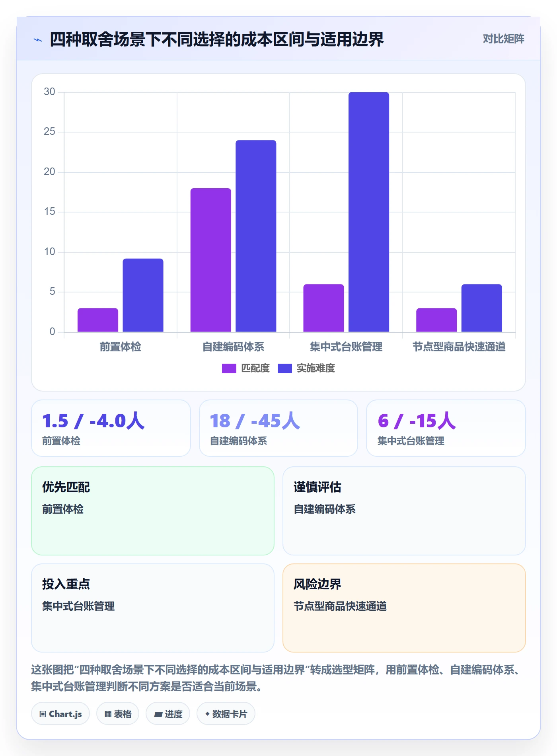The height and width of the screenshot is (756, 557).
Task: Click the chart title heading text
Action: coord(217,39)
